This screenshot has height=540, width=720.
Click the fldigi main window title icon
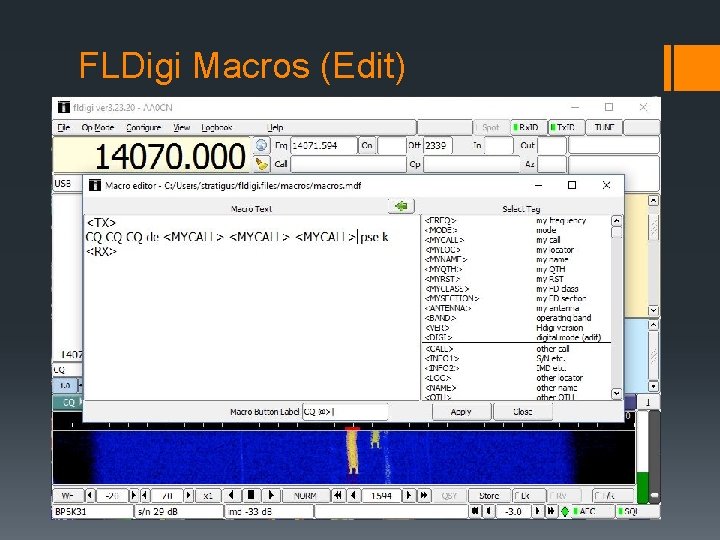tap(63, 107)
